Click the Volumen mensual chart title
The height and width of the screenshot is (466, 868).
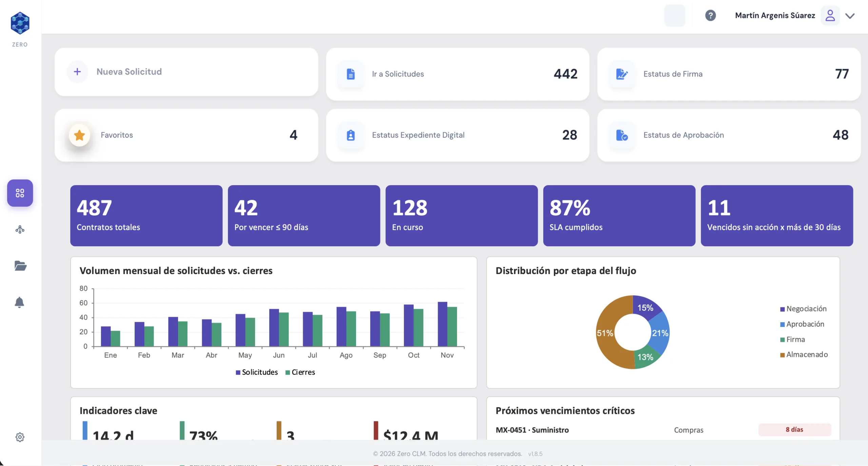176,271
